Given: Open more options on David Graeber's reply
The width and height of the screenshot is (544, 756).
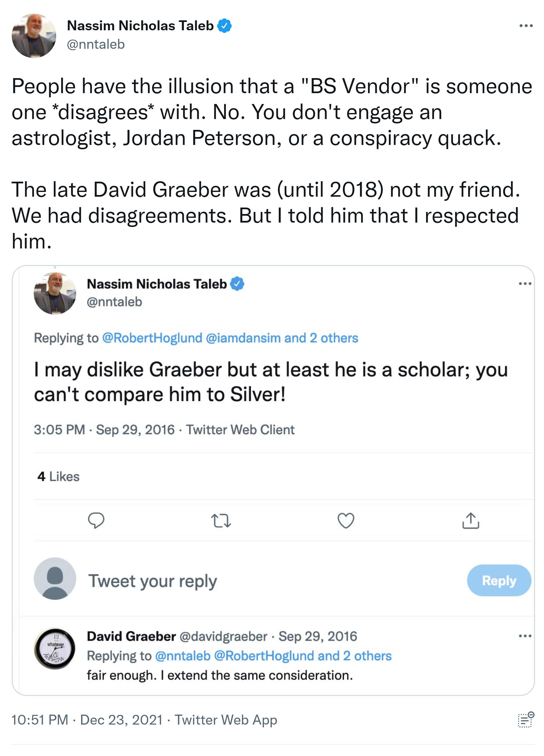Looking at the screenshot, I should [525, 636].
